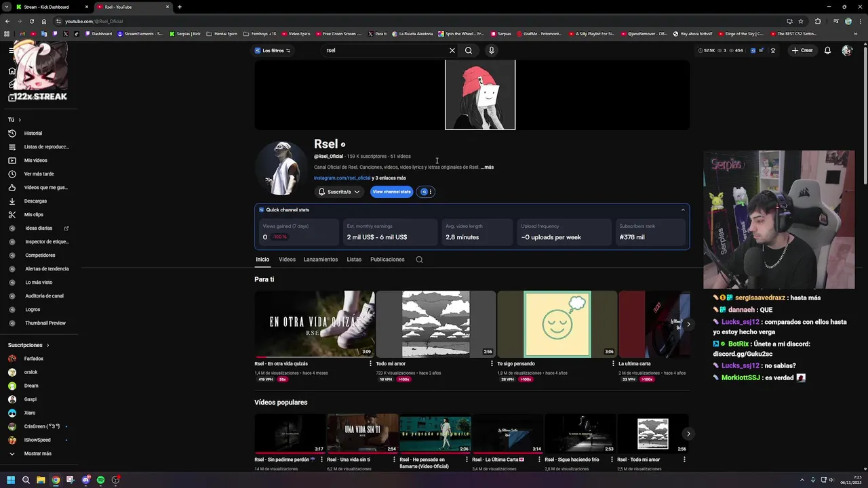Viewport: 868px width, 488px height.
Task: Open Windows Start menu
Action: coord(11,480)
